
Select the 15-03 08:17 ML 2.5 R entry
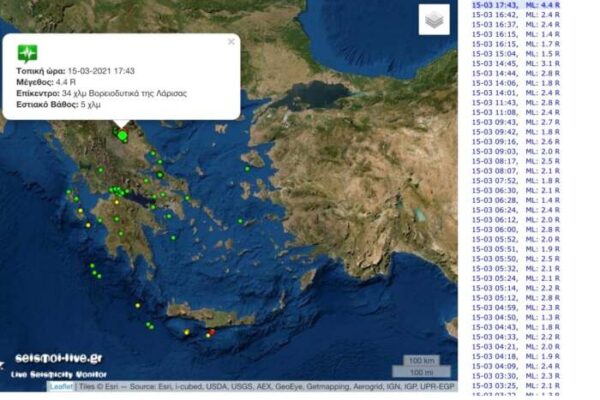[516, 160]
